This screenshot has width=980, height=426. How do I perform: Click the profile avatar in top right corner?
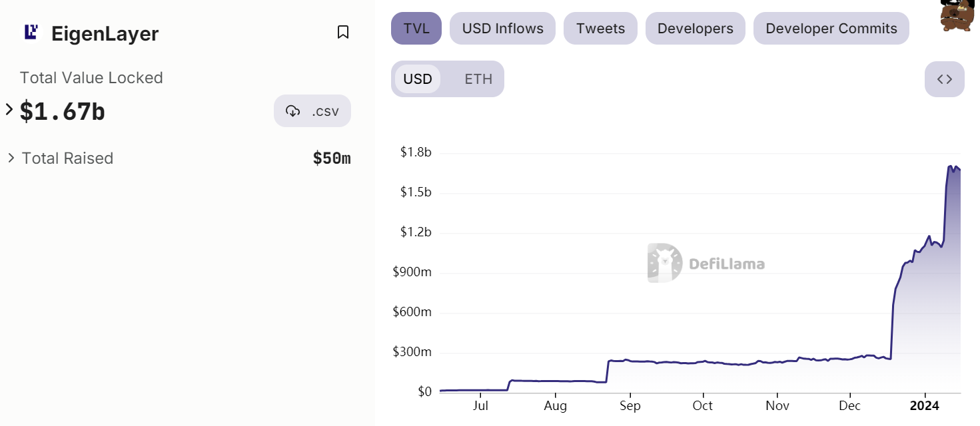coord(957,16)
